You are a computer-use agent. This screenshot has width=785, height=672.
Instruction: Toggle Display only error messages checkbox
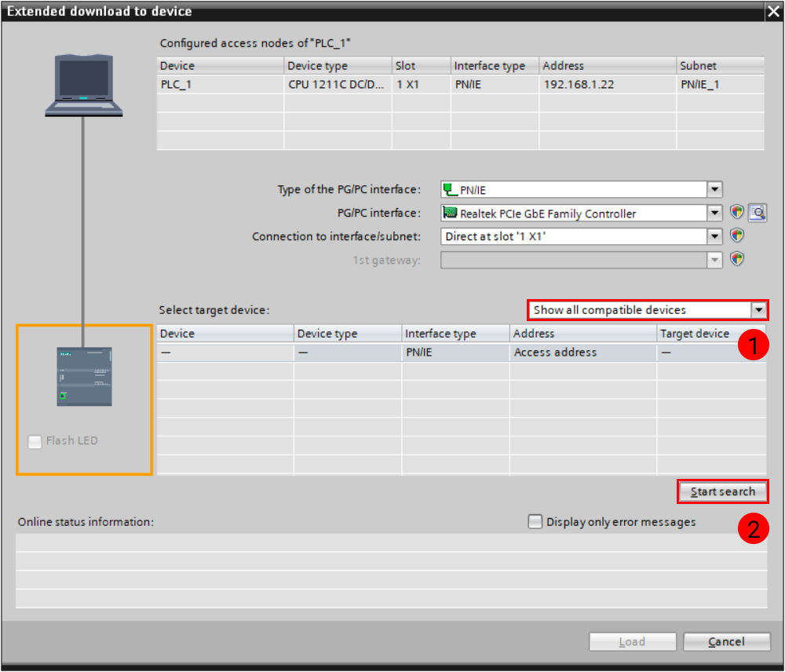(x=535, y=521)
